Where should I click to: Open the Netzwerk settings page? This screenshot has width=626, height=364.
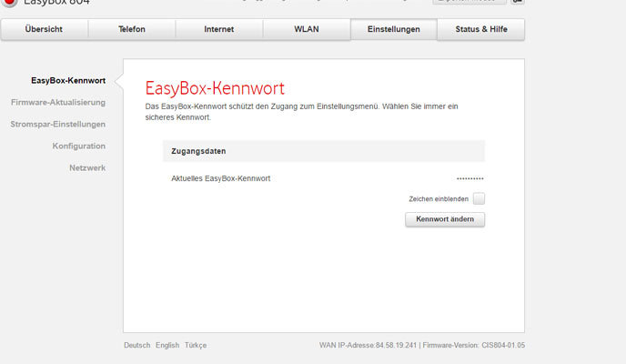click(x=87, y=168)
